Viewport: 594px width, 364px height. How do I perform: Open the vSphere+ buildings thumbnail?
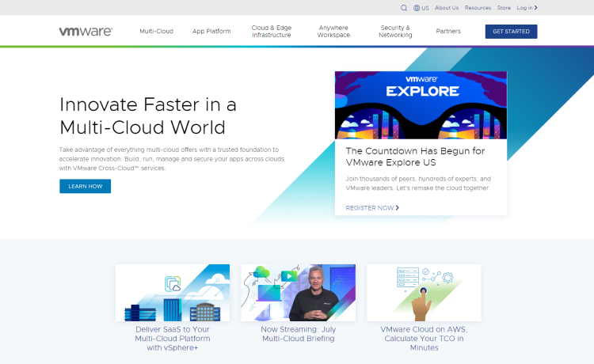tap(173, 293)
